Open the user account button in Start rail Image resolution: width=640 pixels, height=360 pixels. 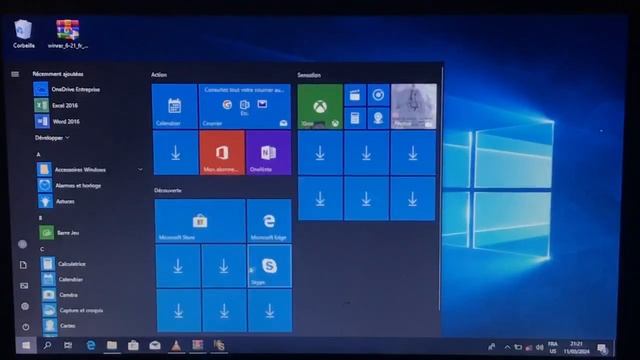pos(22,244)
